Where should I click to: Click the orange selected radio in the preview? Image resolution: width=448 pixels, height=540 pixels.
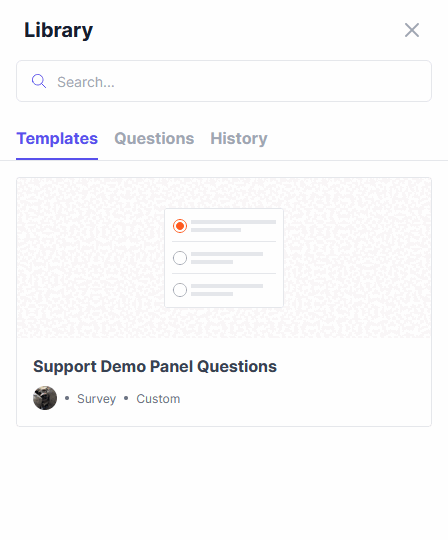click(180, 226)
